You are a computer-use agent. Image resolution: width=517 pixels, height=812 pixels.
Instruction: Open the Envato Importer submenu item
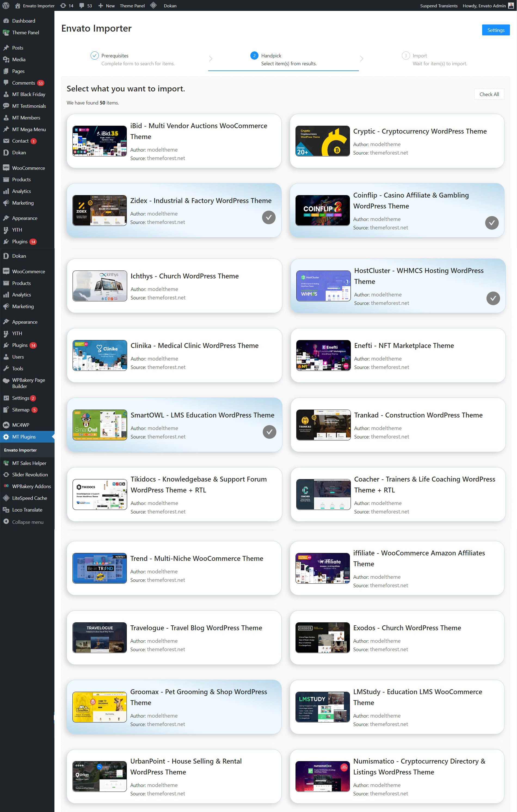pos(20,450)
